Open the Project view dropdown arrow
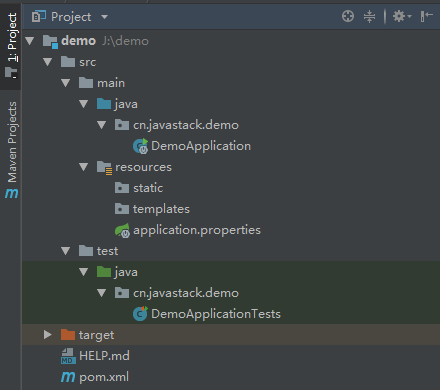440x390 pixels. [104, 17]
